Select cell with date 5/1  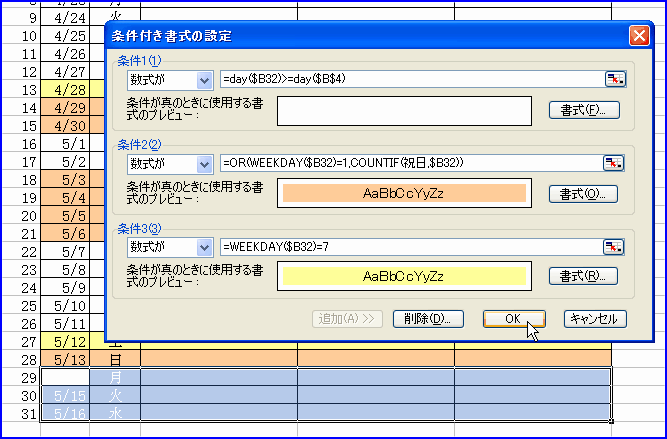pos(65,144)
